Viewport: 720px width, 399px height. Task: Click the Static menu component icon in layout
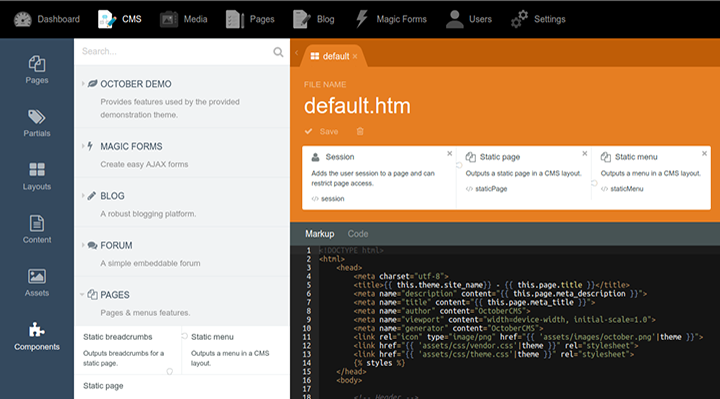pyautogui.click(x=606, y=157)
